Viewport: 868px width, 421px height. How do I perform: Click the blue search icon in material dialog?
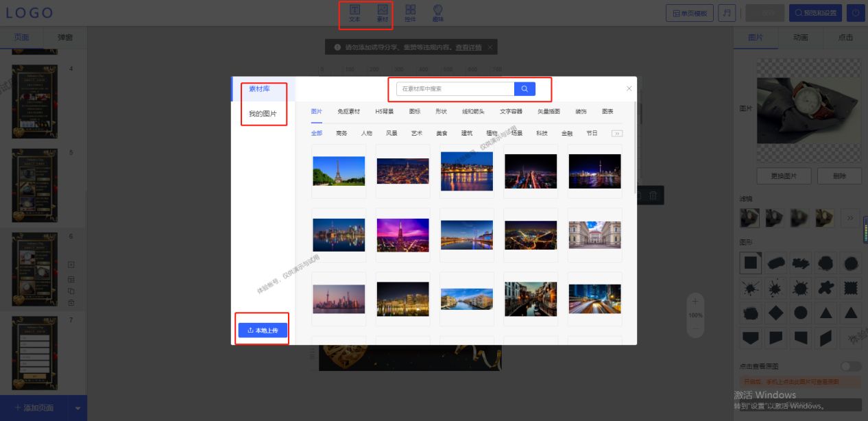click(524, 88)
